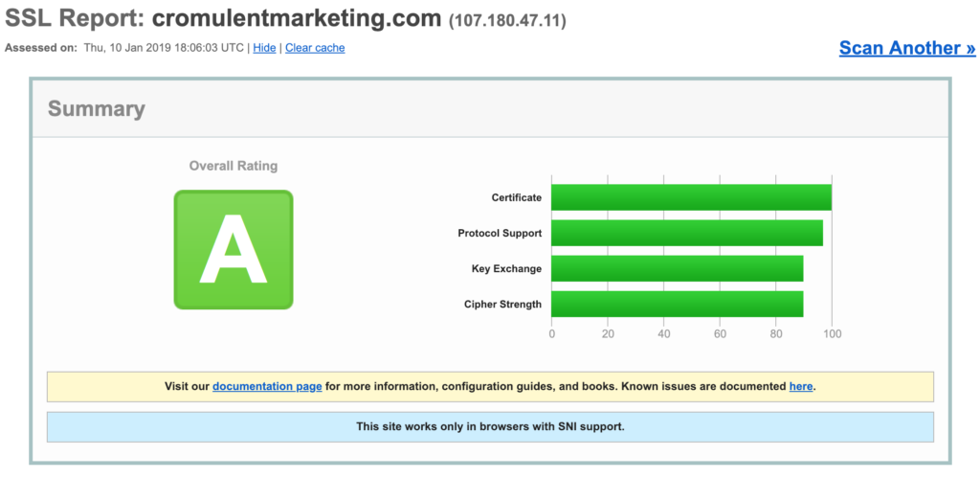Click the Overall Rating label
The image size is (980, 478).
(x=234, y=166)
